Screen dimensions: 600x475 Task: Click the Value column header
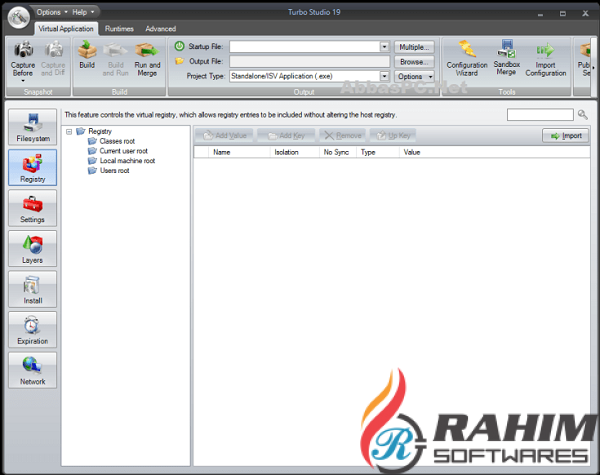494,152
